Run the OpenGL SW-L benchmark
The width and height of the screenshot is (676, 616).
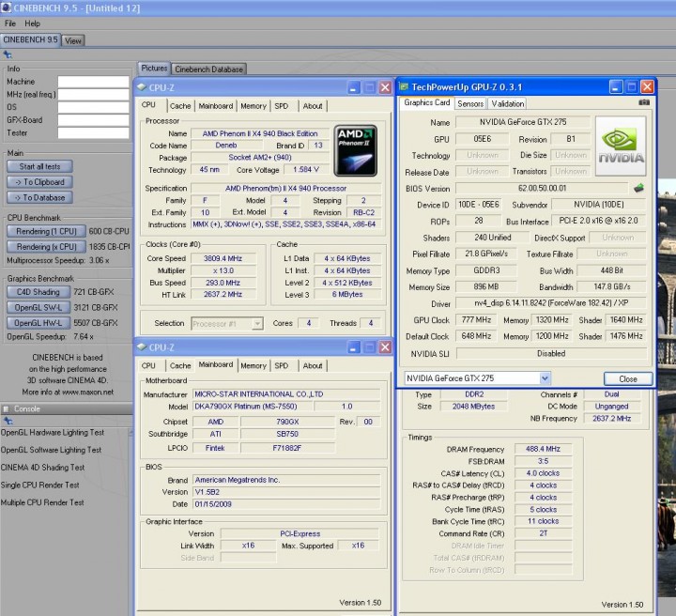pos(38,307)
